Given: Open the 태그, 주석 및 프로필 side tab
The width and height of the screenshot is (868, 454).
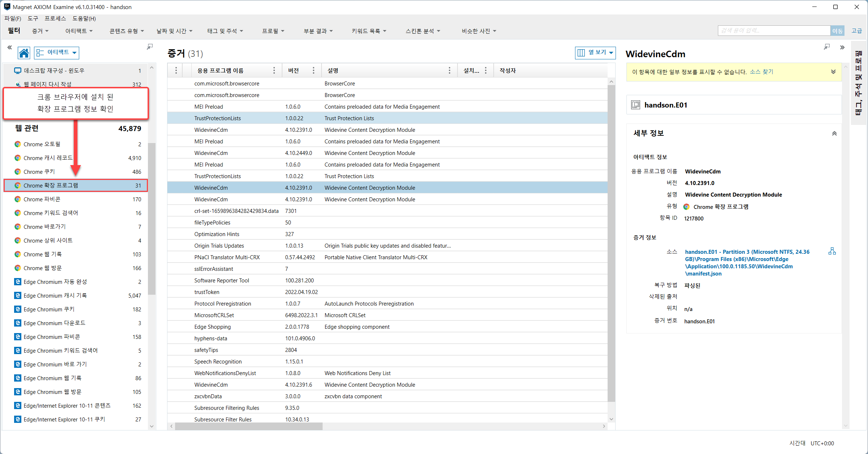Looking at the screenshot, I should (858, 83).
